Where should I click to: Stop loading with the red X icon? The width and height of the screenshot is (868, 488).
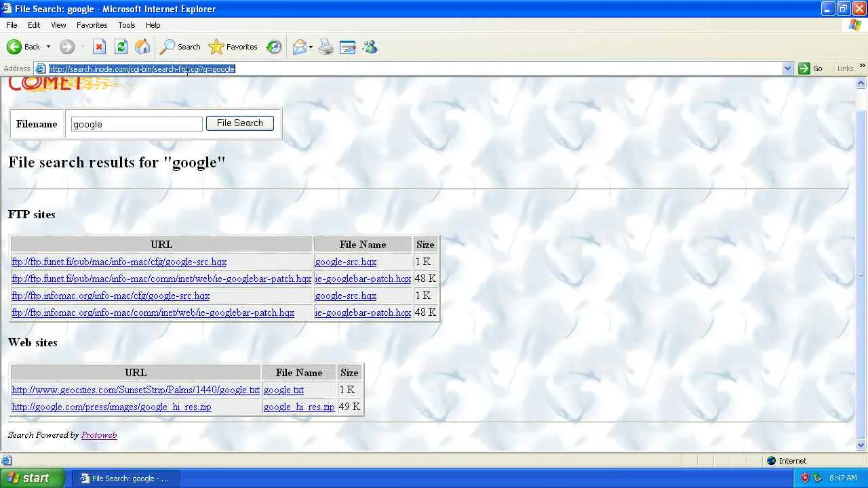click(99, 47)
